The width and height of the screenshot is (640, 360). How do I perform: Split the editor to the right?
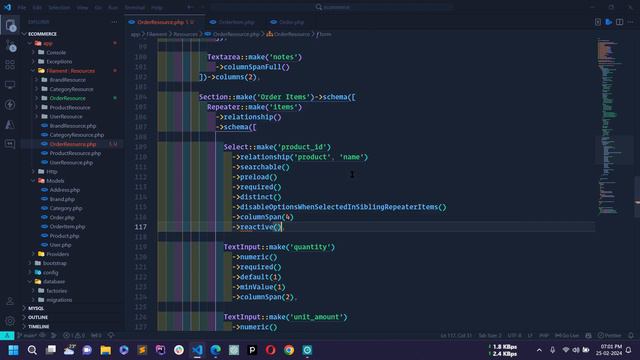tap(620, 22)
